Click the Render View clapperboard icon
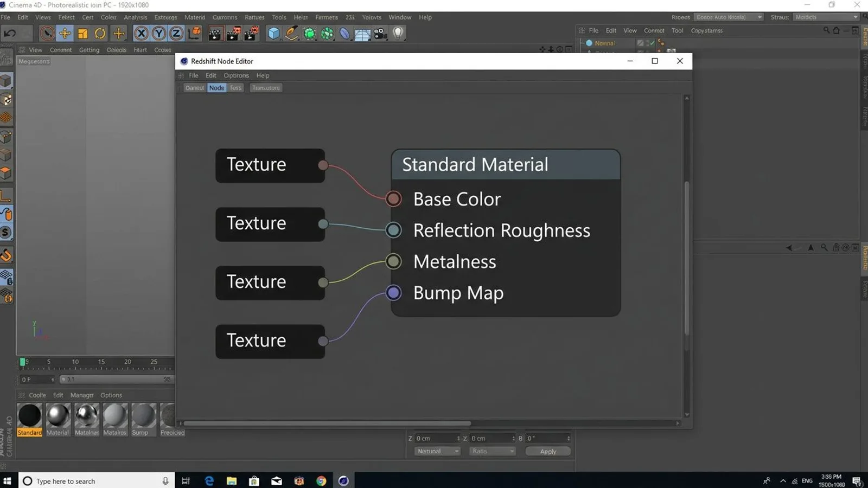 pyautogui.click(x=215, y=34)
